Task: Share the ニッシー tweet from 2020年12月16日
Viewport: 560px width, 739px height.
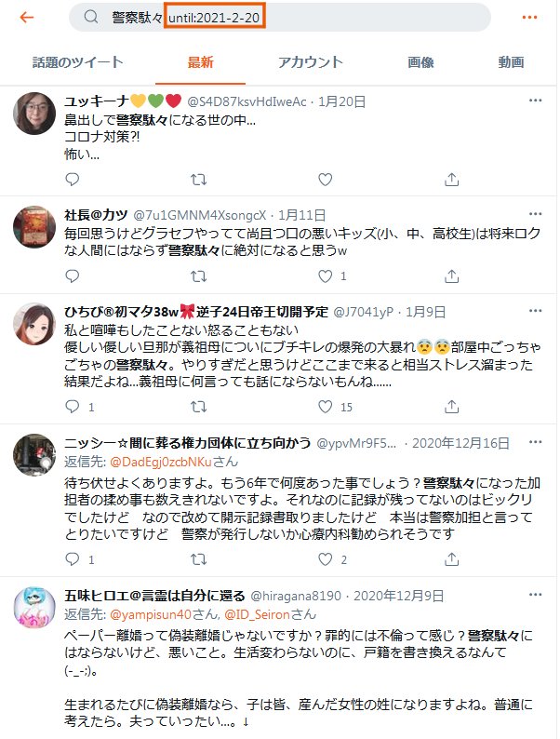Action: [451, 559]
